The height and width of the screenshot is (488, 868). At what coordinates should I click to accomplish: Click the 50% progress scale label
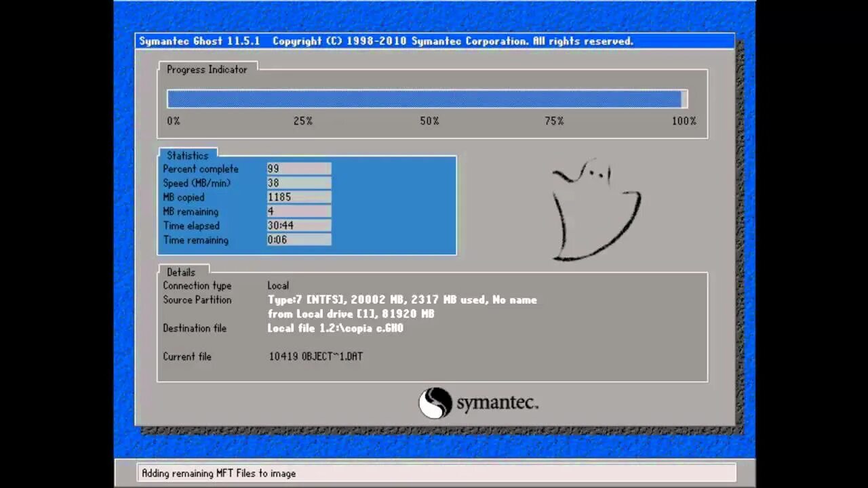429,121
